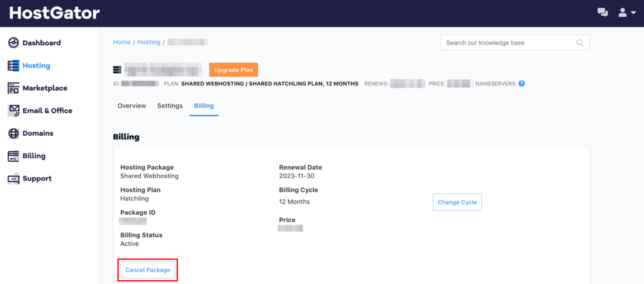Screen dimensions: 644x284
Task: Open the chat bubbles icon in header
Action: coord(602,13)
